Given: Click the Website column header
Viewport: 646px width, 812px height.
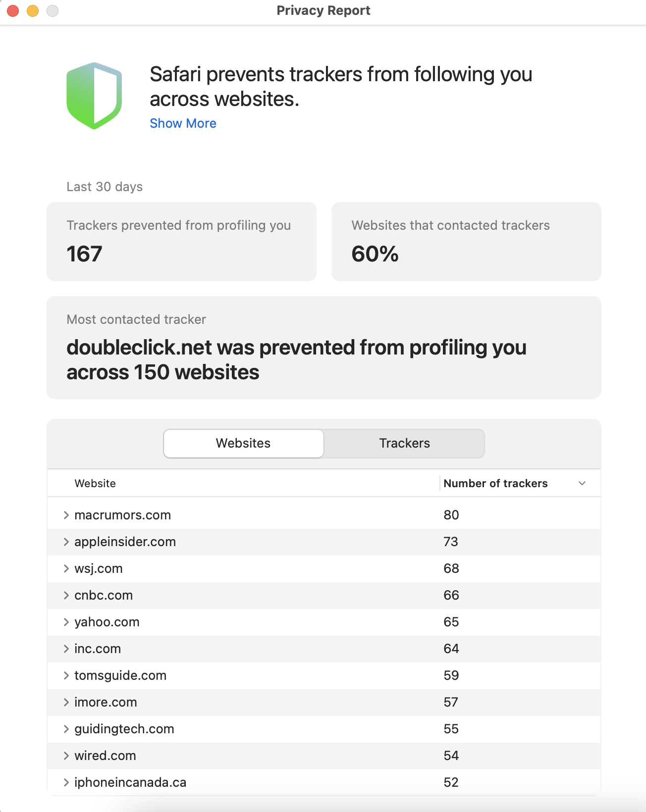Looking at the screenshot, I should [95, 483].
